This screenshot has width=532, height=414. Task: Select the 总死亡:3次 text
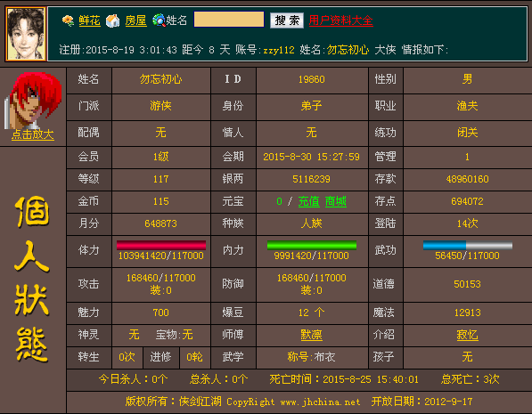pyautogui.click(x=470, y=379)
